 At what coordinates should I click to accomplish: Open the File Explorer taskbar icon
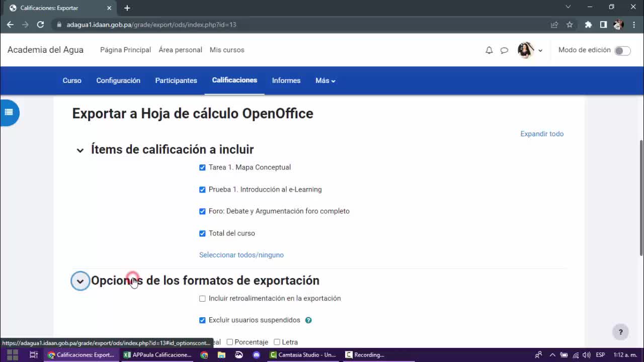click(221, 355)
